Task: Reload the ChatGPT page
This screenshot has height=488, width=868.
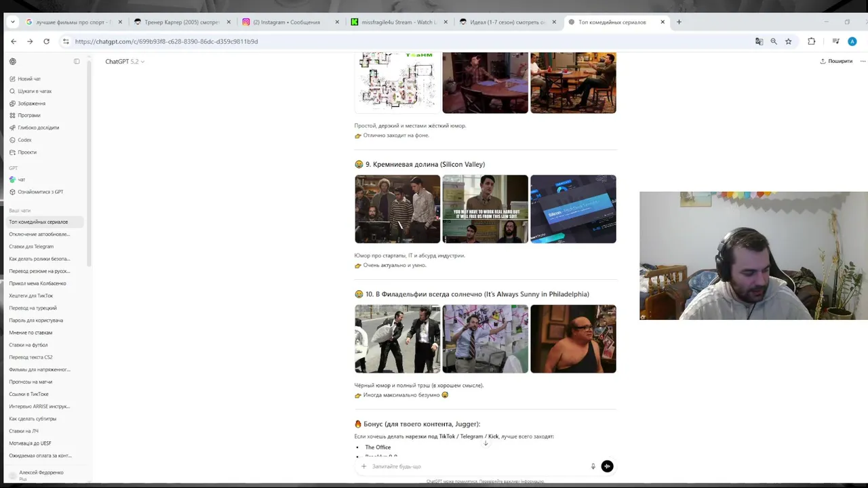Action: (46, 41)
